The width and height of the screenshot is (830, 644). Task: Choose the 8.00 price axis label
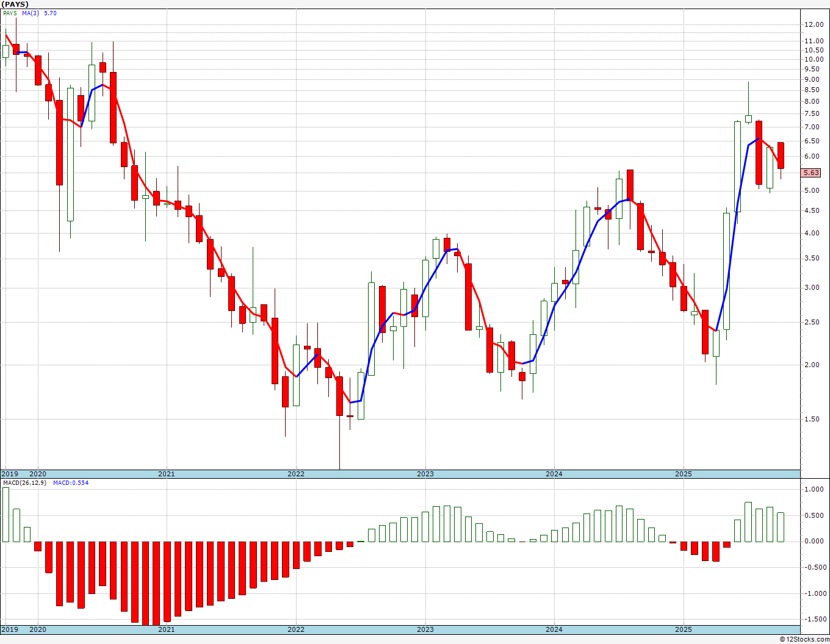[x=812, y=101]
